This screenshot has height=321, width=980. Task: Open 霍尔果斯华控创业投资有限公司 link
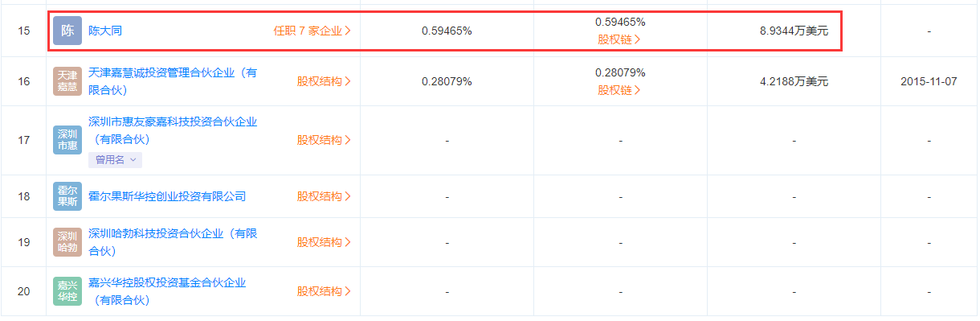167,196
